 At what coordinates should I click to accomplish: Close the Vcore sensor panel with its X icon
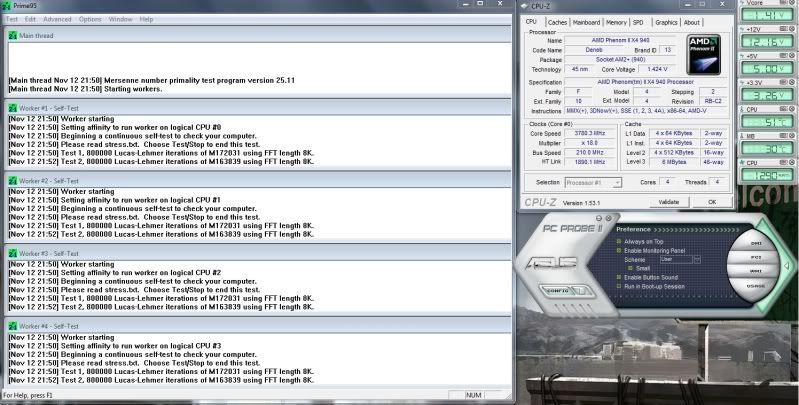(x=792, y=3)
